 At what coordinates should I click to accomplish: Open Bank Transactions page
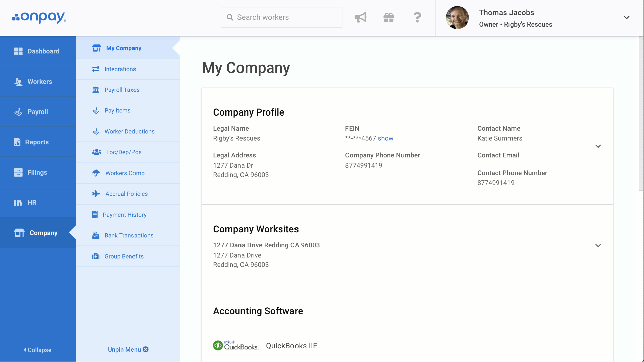point(128,235)
